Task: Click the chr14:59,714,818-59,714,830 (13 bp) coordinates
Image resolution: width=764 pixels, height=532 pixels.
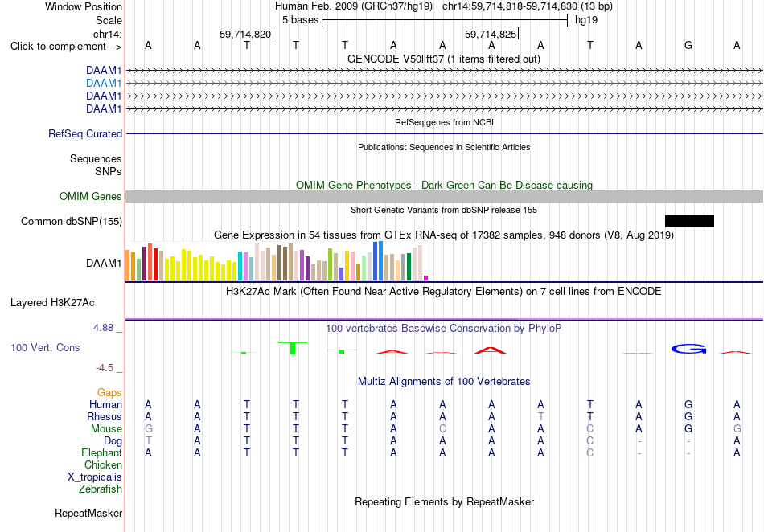Action: 528,6
